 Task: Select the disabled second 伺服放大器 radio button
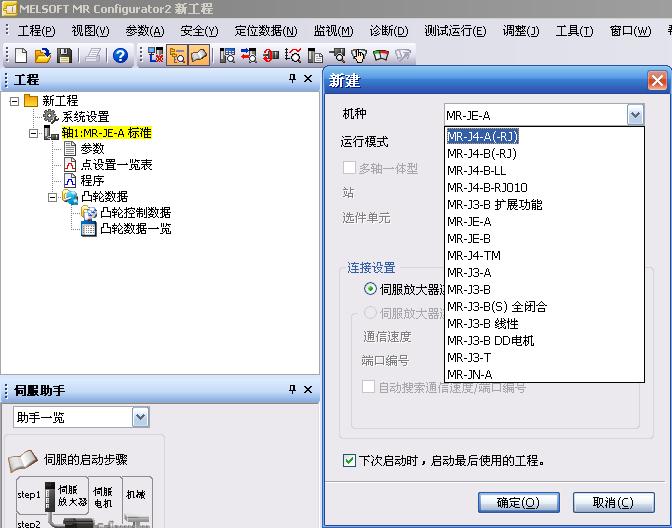click(370, 312)
